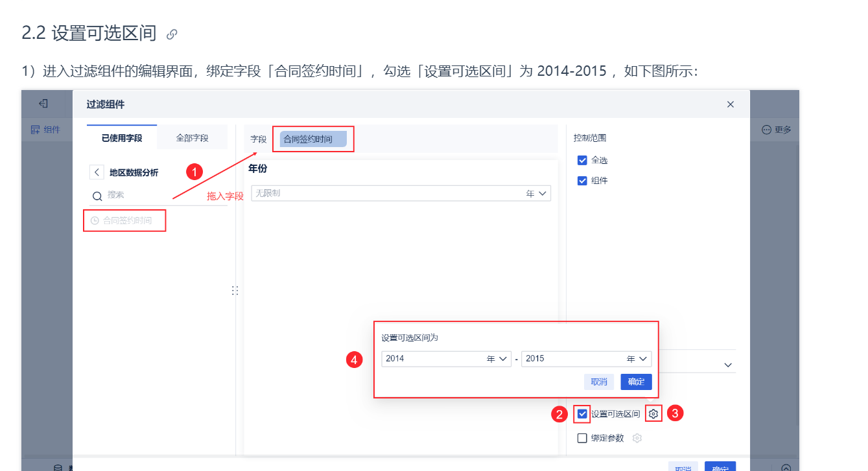Click the search magnifier icon
The image size is (868, 471).
pos(97,196)
